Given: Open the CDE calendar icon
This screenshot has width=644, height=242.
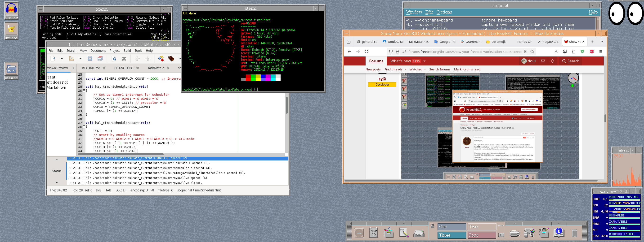Looking at the screenshot, I should 373,233.
